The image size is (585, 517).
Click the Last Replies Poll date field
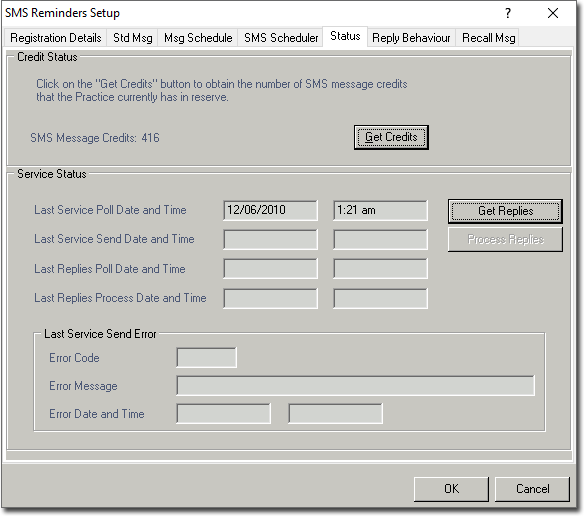click(270, 269)
